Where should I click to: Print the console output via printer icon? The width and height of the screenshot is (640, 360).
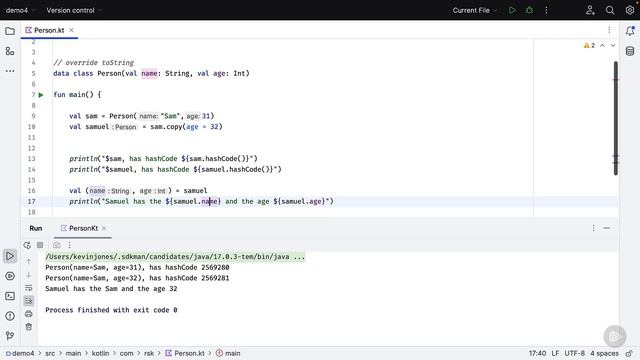(29, 314)
